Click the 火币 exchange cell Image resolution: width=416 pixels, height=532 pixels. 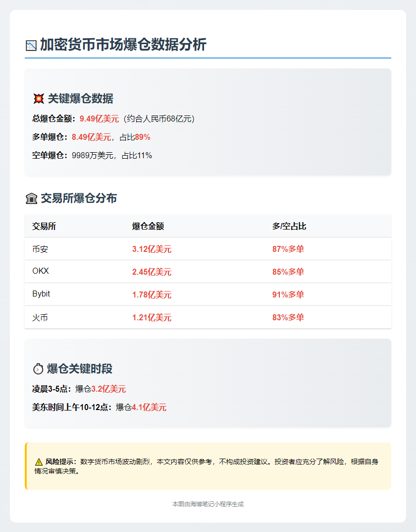(40, 318)
